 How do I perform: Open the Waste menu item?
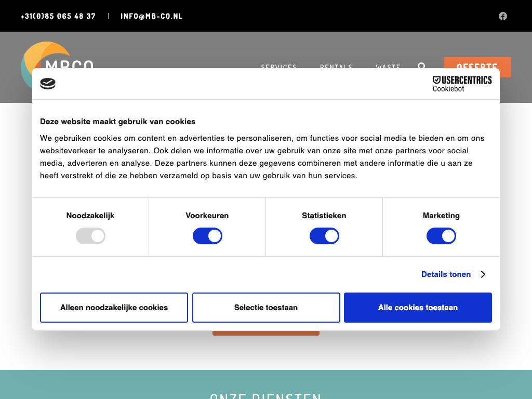[x=388, y=66]
